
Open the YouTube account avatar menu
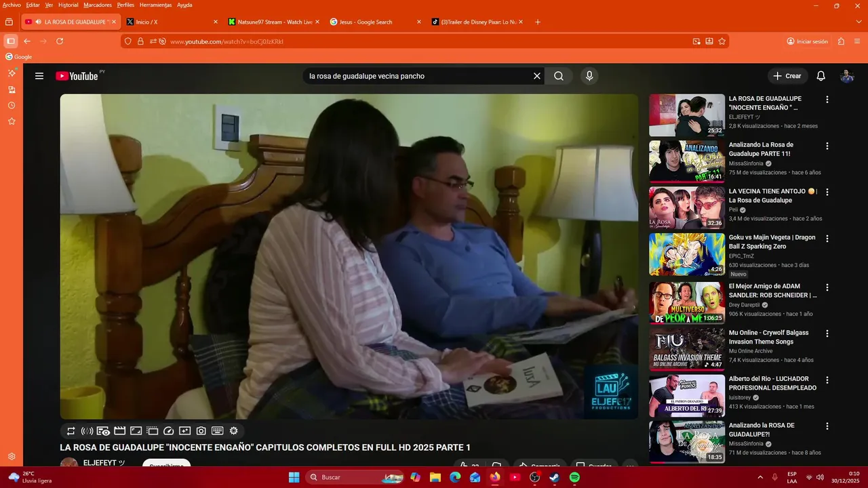click(x=847, y=76)
